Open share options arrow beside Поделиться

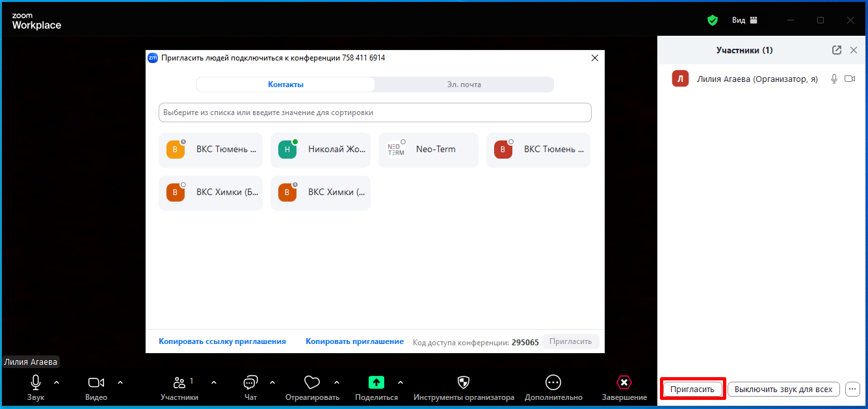[x=401, y=382]
